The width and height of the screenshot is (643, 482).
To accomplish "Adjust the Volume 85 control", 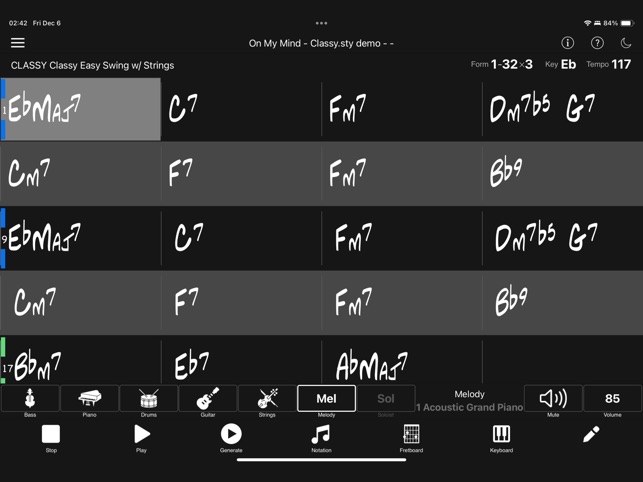I will [612, 398].
